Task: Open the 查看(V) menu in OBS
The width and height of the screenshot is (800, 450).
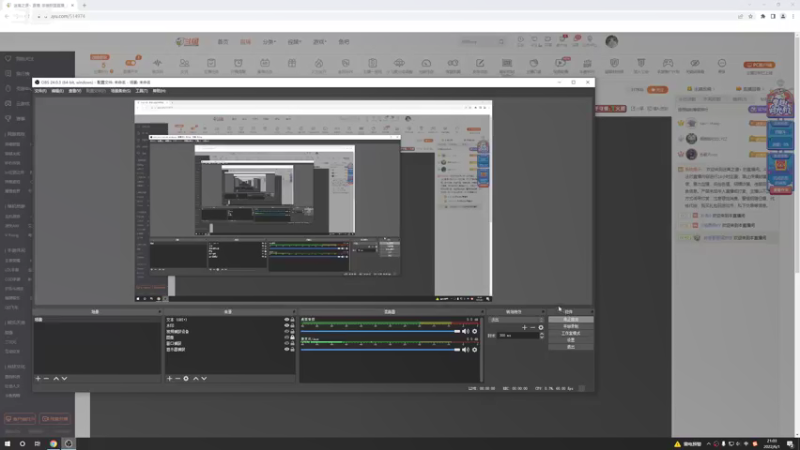Action: click(75, 91)
